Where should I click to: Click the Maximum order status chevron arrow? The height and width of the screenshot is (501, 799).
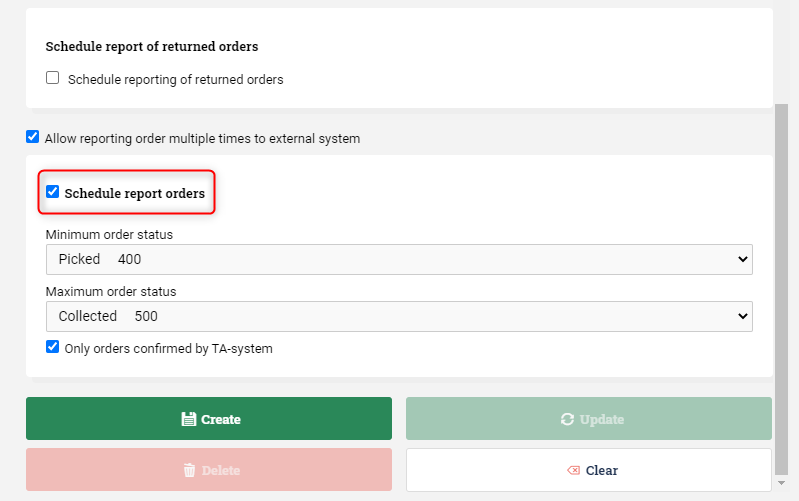pos(742,317)
